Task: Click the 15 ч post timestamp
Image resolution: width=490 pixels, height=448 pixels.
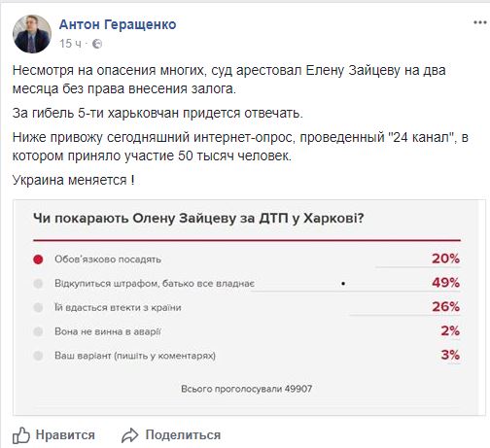Action: click(x=70, y=44)
